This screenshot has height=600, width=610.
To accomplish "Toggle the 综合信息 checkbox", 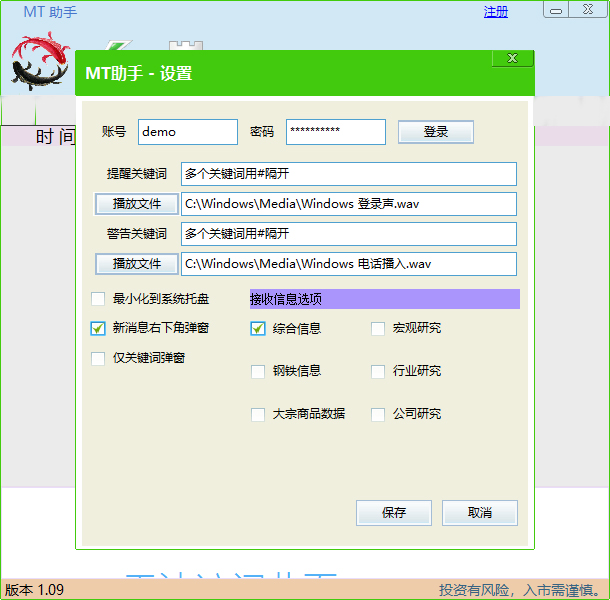I will tap(258, 328).
